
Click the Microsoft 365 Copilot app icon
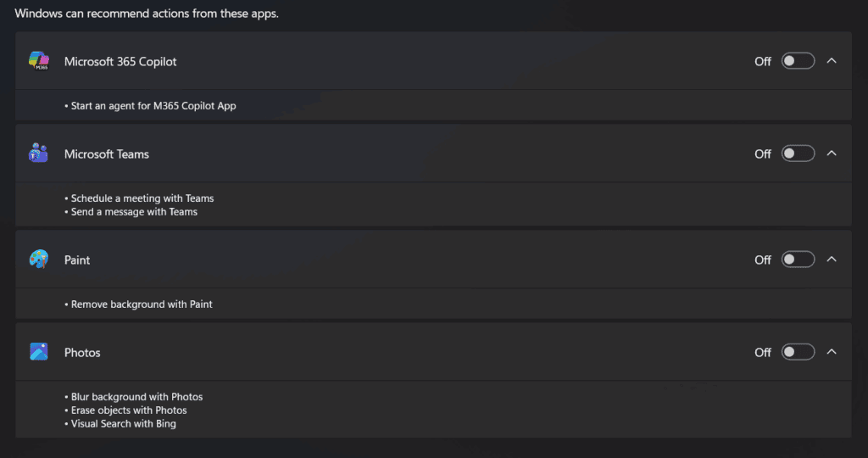[39, 61]
